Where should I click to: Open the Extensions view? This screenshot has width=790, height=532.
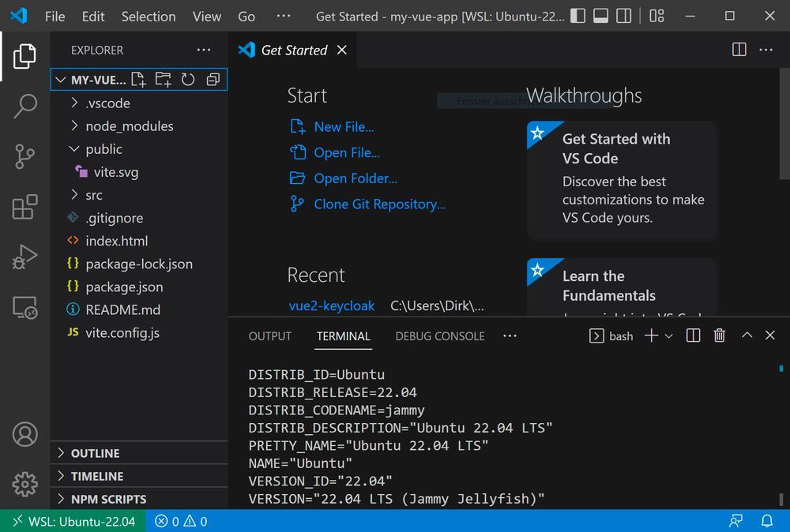(x=24, y=207)
